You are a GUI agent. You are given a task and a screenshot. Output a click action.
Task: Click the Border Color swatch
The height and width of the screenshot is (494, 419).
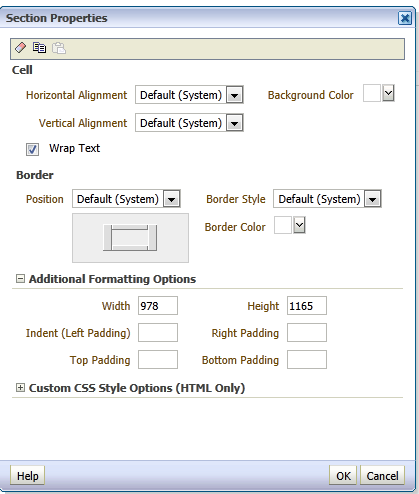click(x=283, y=225)
